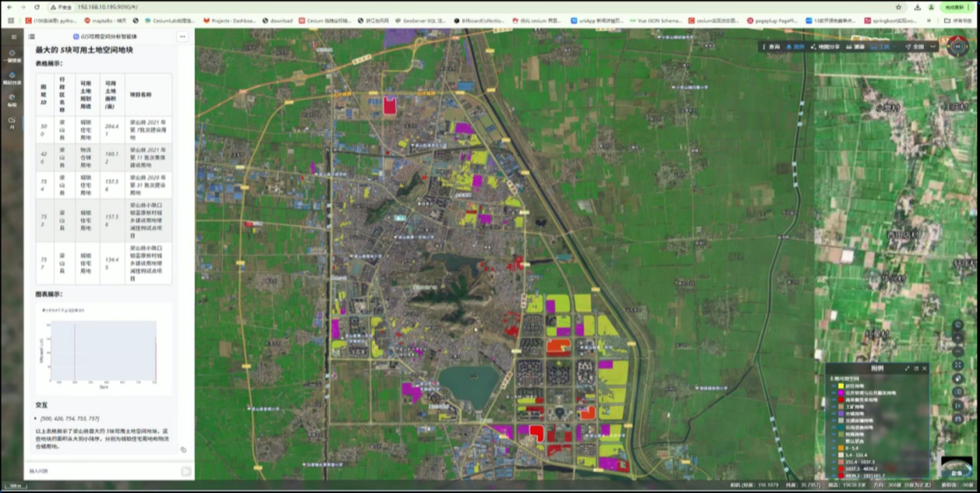980x493 pixels.
Task: Click the magenta legend color swatch
Action: (x=841, y=393)
